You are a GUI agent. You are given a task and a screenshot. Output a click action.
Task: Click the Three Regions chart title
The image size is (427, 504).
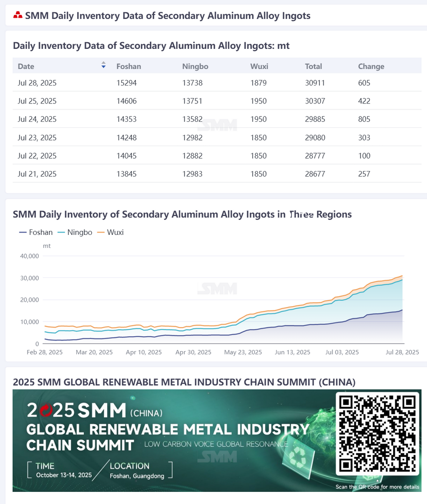pos(182,214)
